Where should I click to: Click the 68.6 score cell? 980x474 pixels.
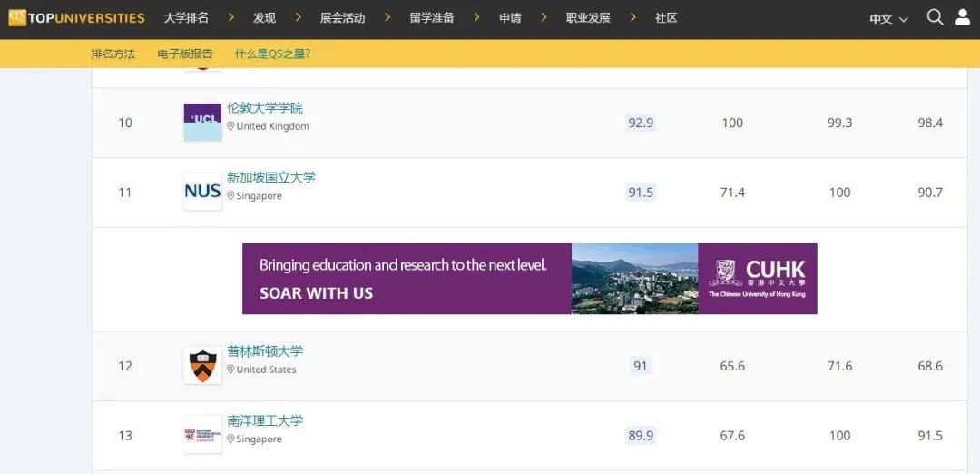(x=930, y=366)
